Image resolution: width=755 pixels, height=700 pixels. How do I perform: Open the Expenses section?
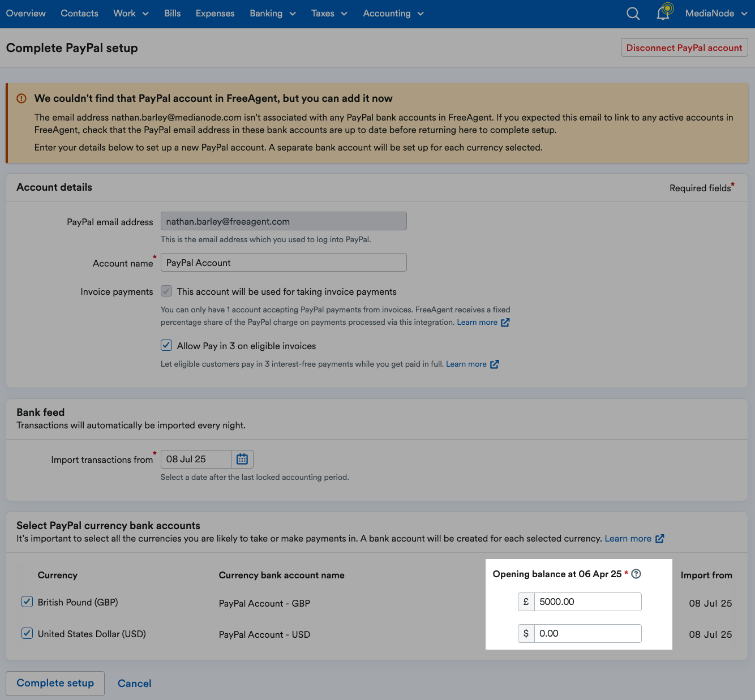coord(215,14)
